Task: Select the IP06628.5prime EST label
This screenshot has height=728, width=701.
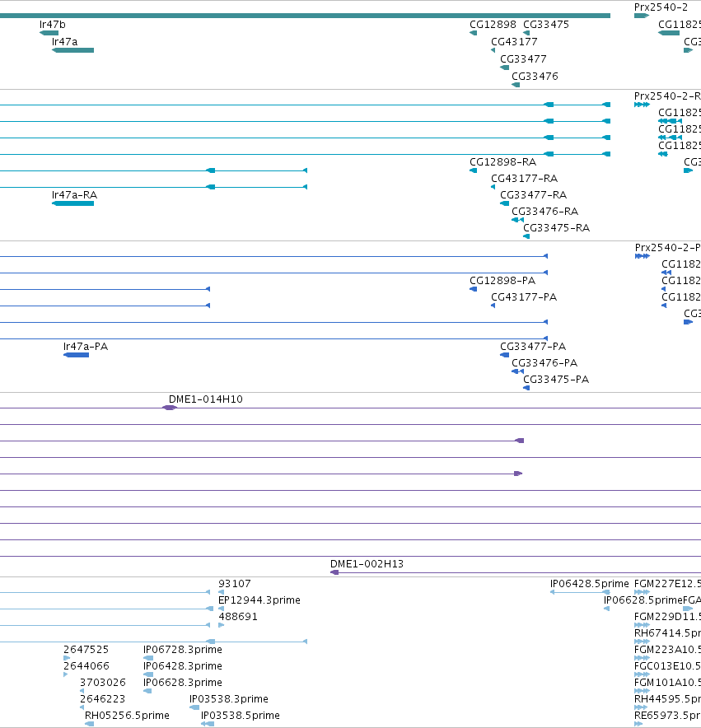Action: tap(643, 600)
